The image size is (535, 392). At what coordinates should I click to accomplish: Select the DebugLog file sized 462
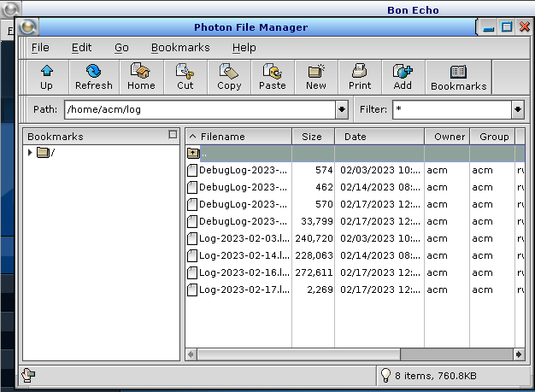[243, 187]
